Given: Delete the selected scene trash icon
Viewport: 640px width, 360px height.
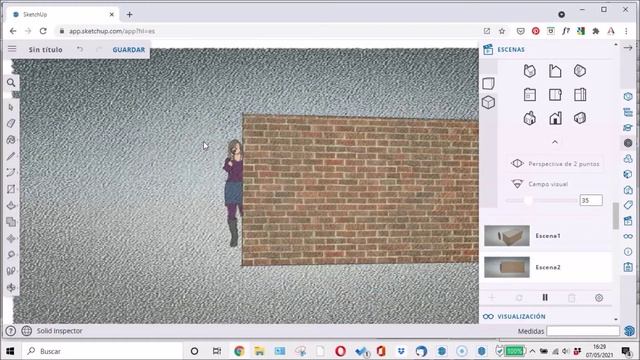Looking at the screenshot, I should [572, 298].
